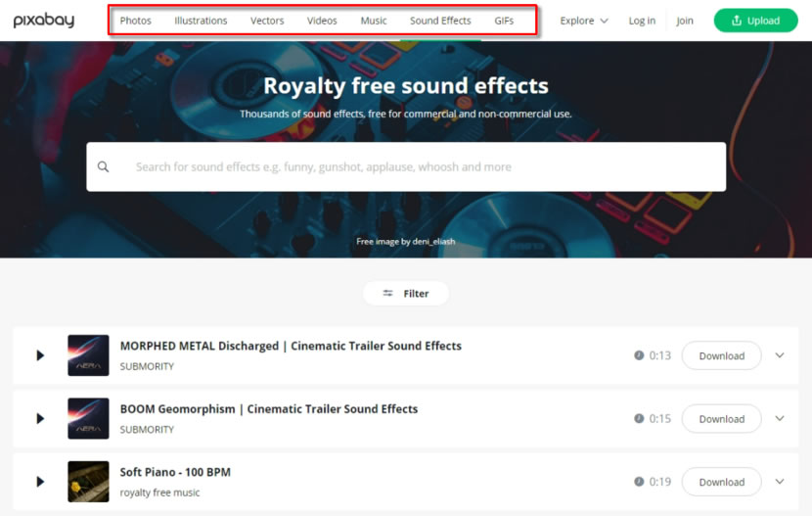Open SUBMORITY author under MORPHED METAL
This screenshot has height=516, width=812.
click(147, 366)
